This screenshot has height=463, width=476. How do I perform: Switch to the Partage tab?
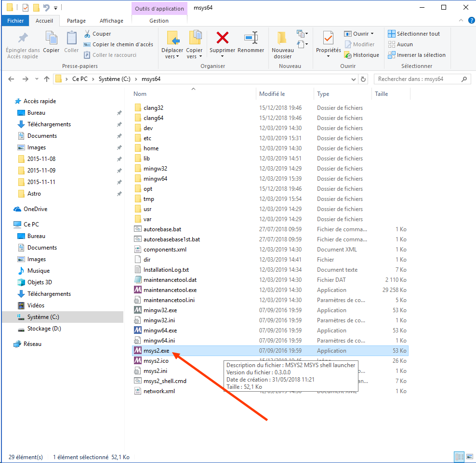[76, 21]
